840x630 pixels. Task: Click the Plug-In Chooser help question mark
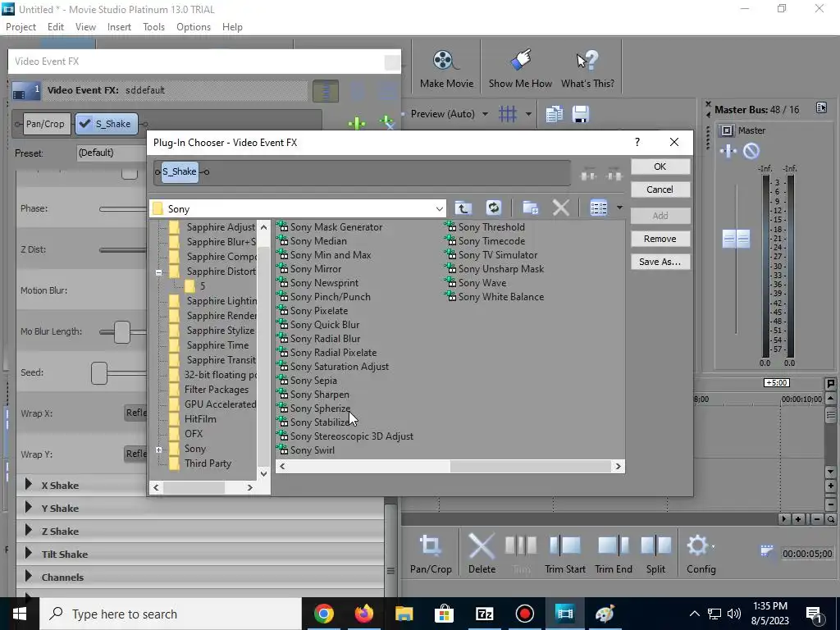(x=637, y=142)
